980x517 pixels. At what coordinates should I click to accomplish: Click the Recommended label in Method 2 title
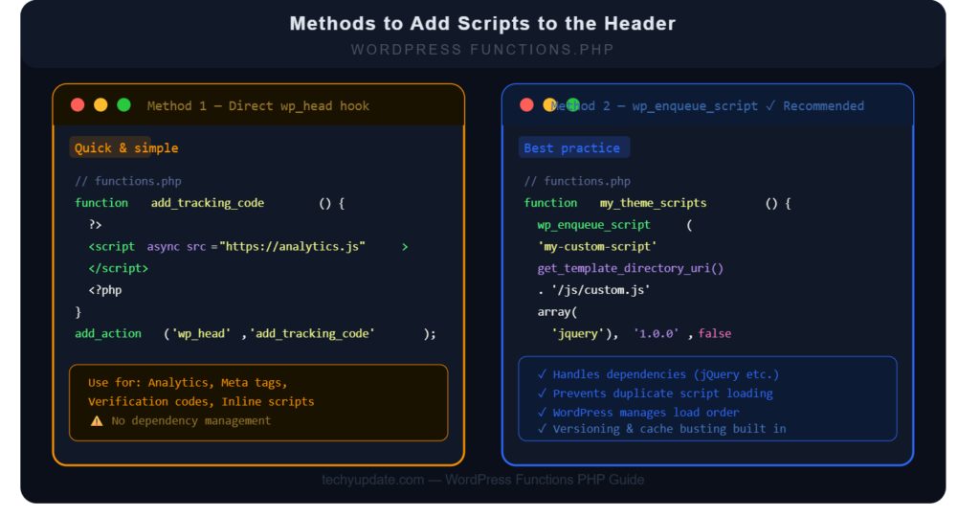point(823,105)
